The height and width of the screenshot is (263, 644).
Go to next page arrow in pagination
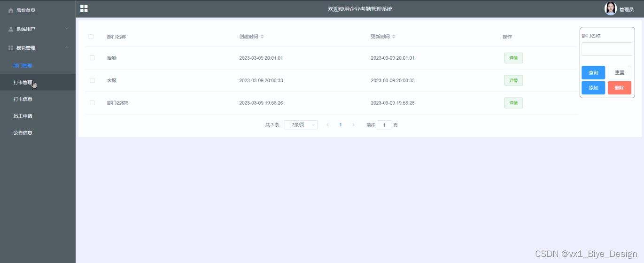click(x=353, y=125)
